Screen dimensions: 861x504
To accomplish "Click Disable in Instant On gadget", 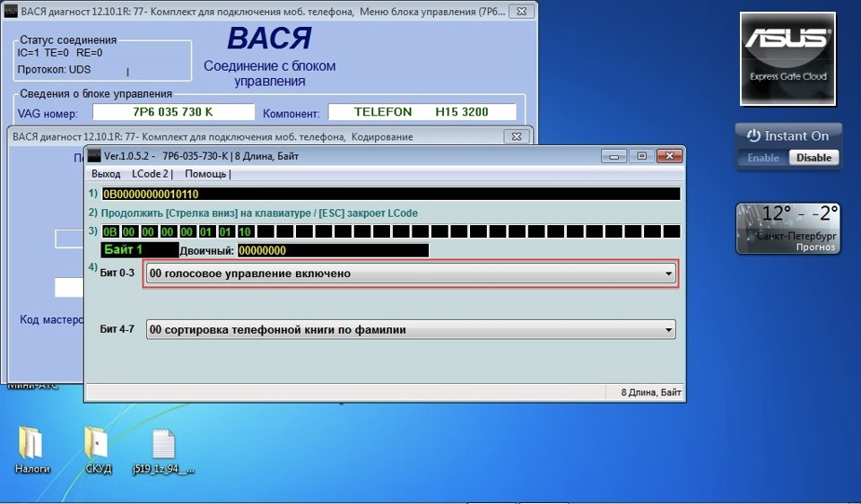I will click(x=813, y=158).
